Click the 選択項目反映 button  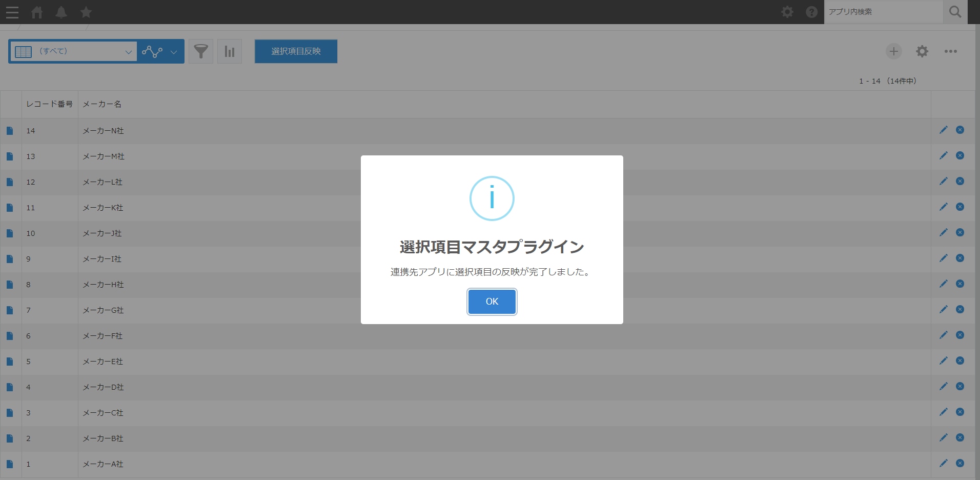coord(295,51)
